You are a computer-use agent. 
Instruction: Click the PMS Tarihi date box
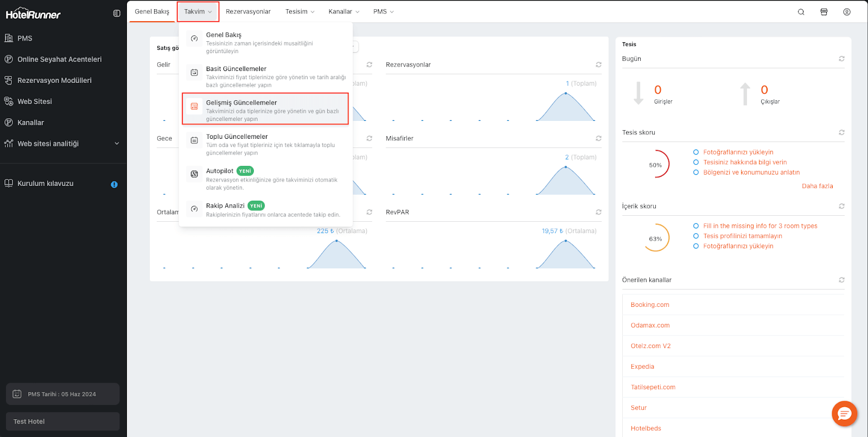pyautogui.click(x=62, y=394)
